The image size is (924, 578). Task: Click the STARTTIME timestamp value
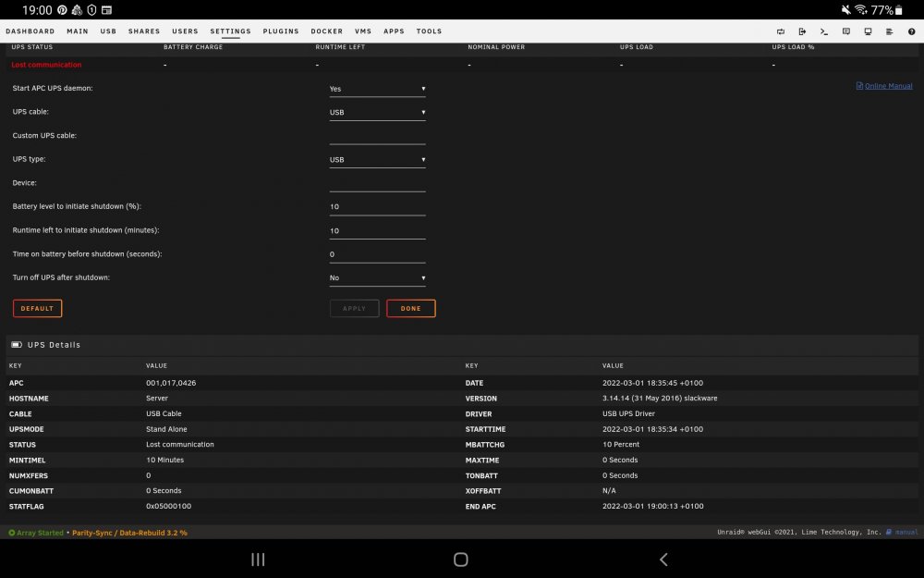pyautogui.click(x=652, y=429)
